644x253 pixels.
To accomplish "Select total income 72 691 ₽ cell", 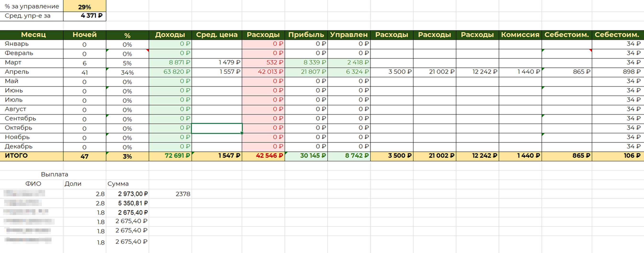I will [x=170, y=156].
